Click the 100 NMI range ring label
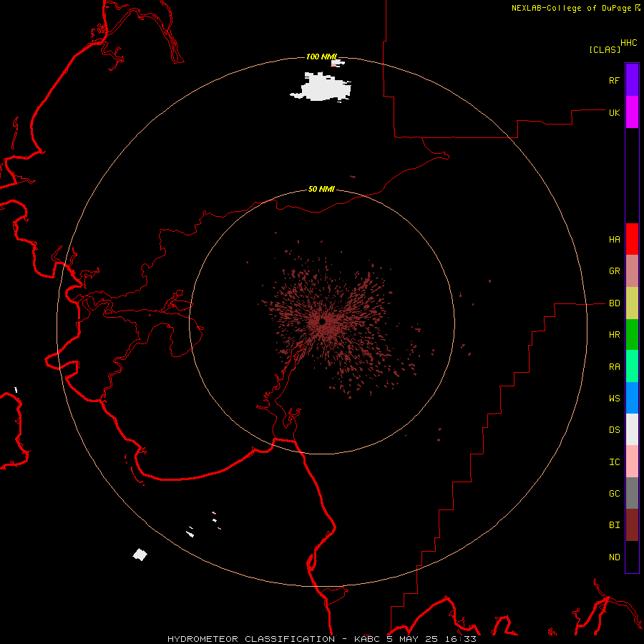644x644 pixels. click(x=321, y=57)
